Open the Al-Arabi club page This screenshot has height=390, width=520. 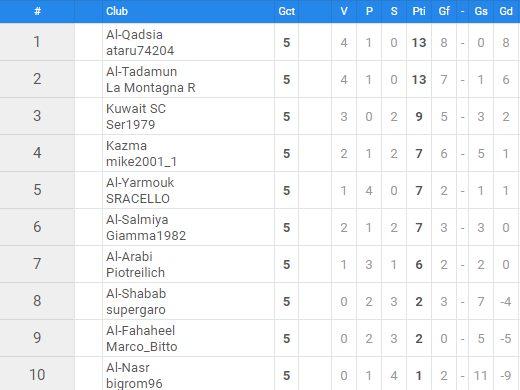pyautogui.click(x=129, y=257)
